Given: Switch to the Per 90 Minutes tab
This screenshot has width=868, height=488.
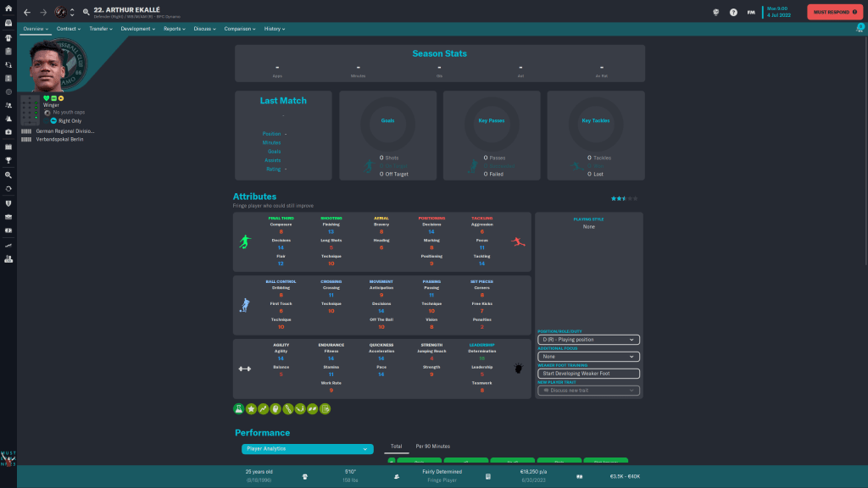Looking at the screenshot, I should click(x=432, y=446).
